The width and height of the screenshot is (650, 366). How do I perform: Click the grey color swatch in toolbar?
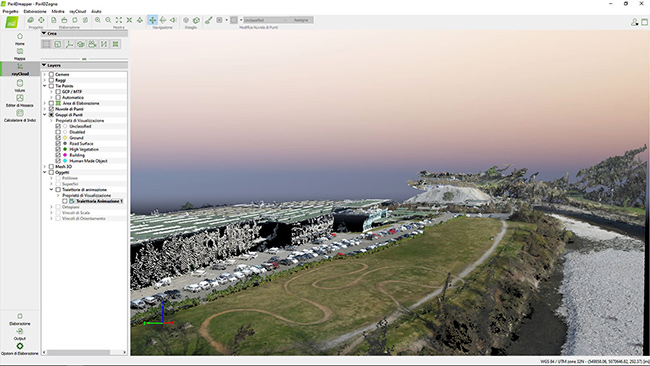tap(234, 20)
